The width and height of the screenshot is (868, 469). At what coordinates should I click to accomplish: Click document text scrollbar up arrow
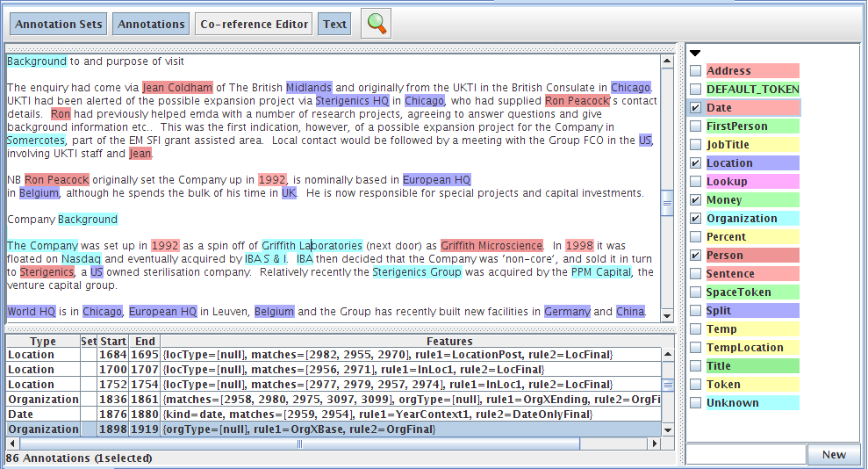(667, 61)
